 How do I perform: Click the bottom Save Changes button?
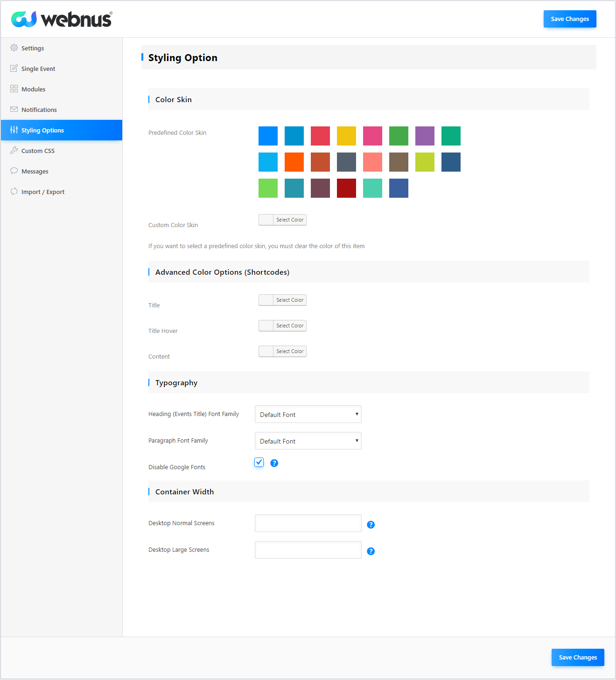[x=578, y=657]
